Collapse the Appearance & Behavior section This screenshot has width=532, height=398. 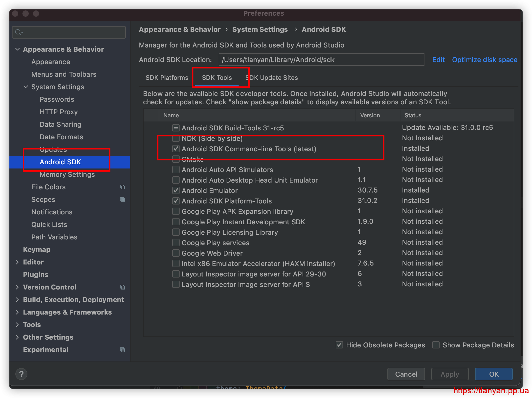(x=17, y=49)
